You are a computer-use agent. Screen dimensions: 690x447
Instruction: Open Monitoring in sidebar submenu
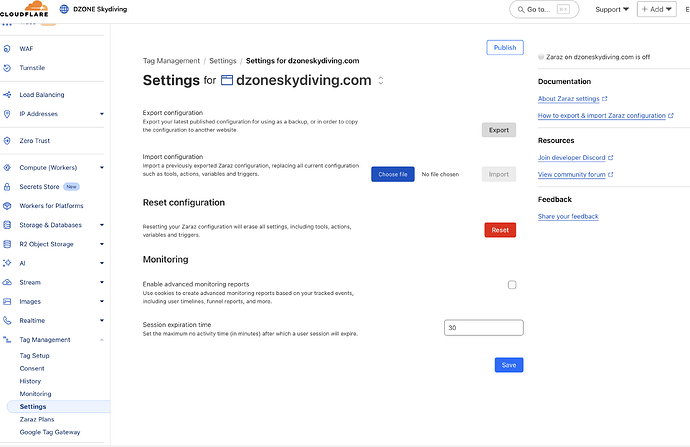click(x=36, y=394)
